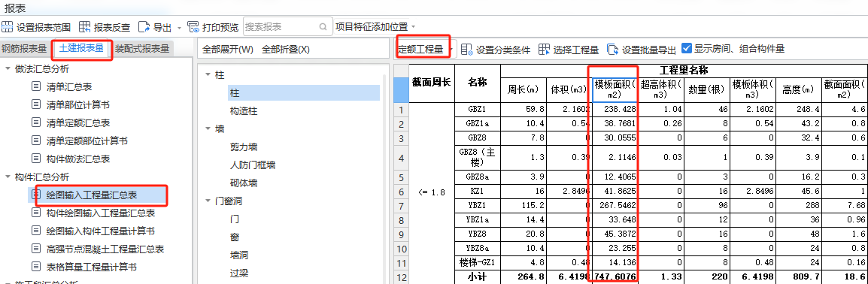Click the 导出 export icon
Viewport: 868px width, 284px height.
[144, 26]
